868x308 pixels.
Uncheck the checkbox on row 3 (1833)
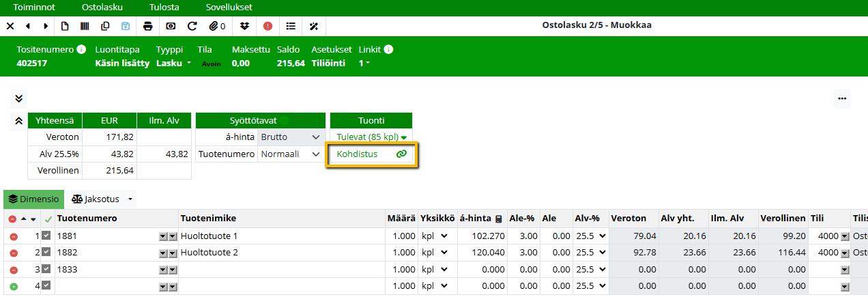46,269
